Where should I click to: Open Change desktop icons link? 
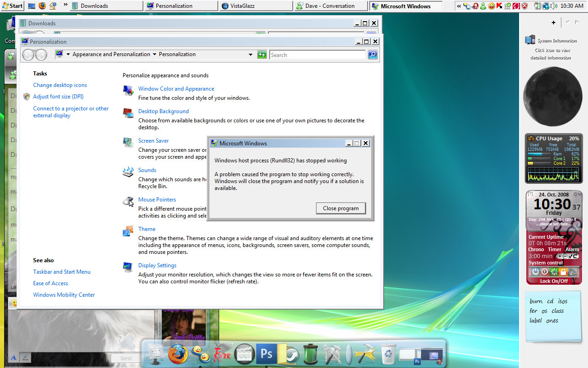pyautogui.click(x=60, y=85)
